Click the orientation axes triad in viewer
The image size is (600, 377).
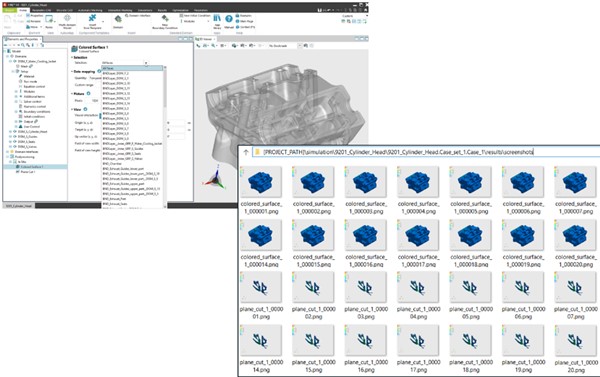(x=215, y=180)
